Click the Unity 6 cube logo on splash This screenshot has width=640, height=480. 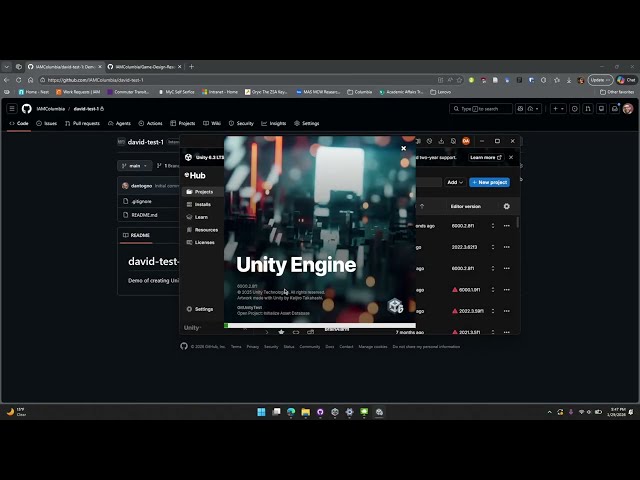[x=395, y=306]
